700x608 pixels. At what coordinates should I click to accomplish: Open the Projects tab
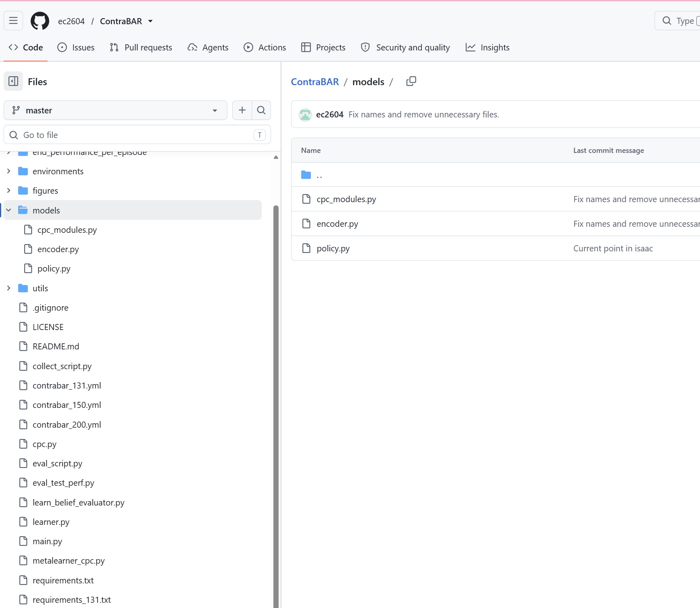coord(323,47)
